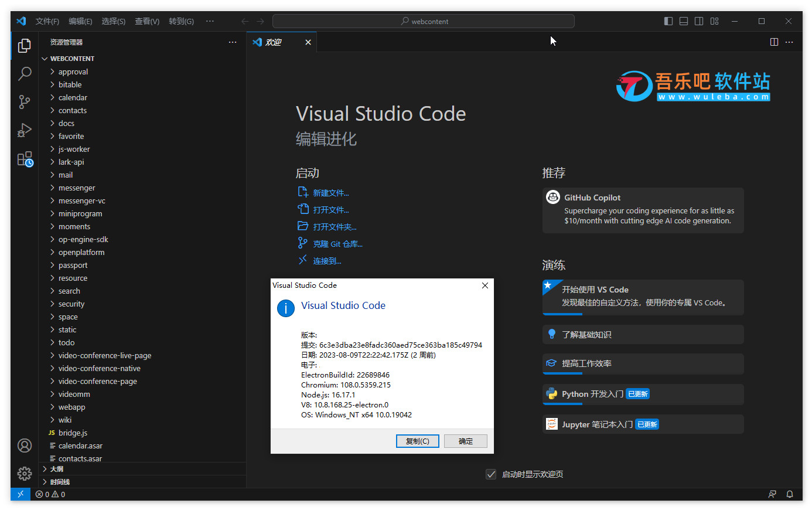Open bridge.js in the explorer
812x510 pixels.
(x=144, y=433)
